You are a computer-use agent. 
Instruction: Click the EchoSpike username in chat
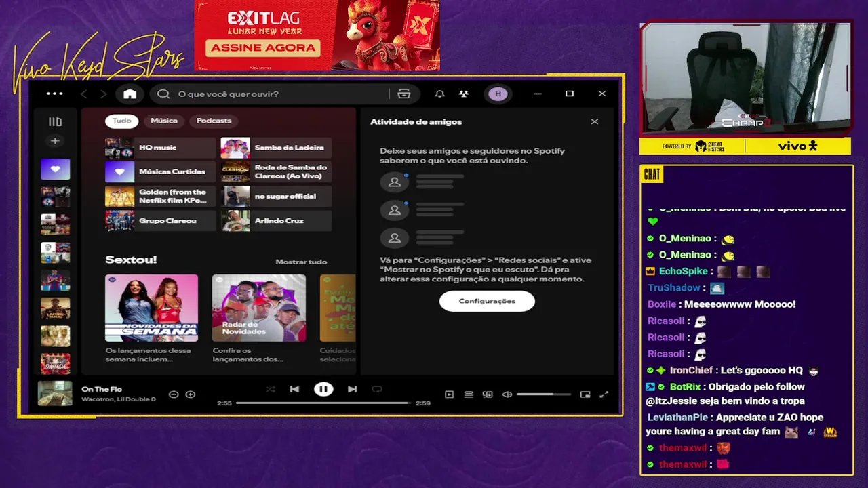[x=684, y=271]
